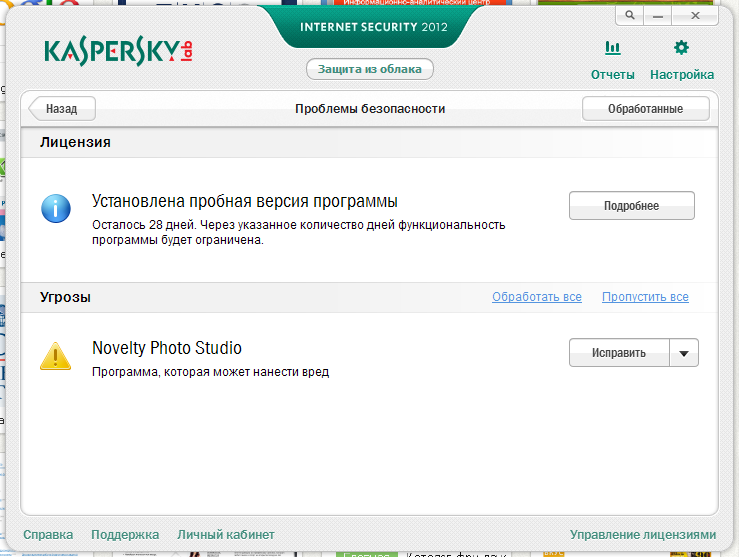Select the Novelty Photo Studio threat title
This screenshot has height=557, width=739.
point(167,348)
